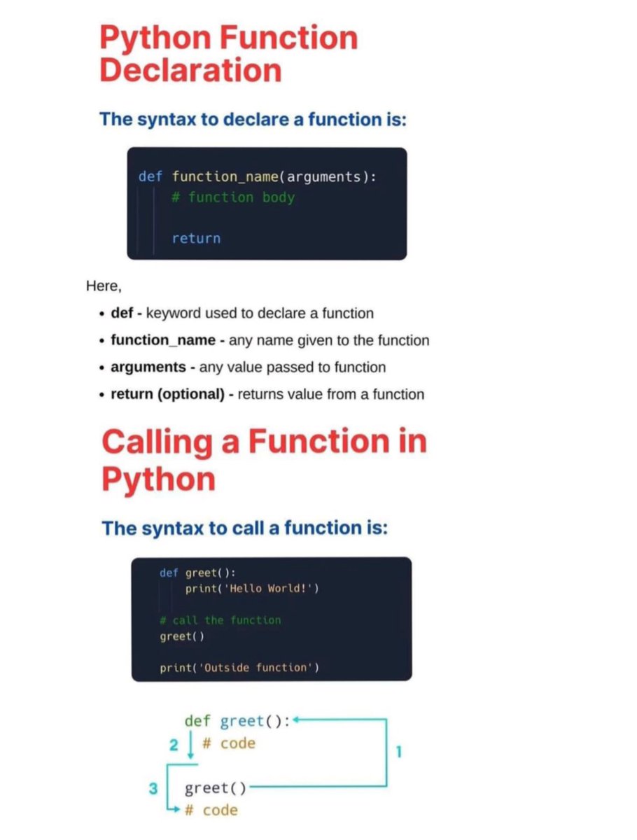The height and width of the screenshot is (840, 637).
Task: Click the "# call the function" comment
Action: pos(220,620)
